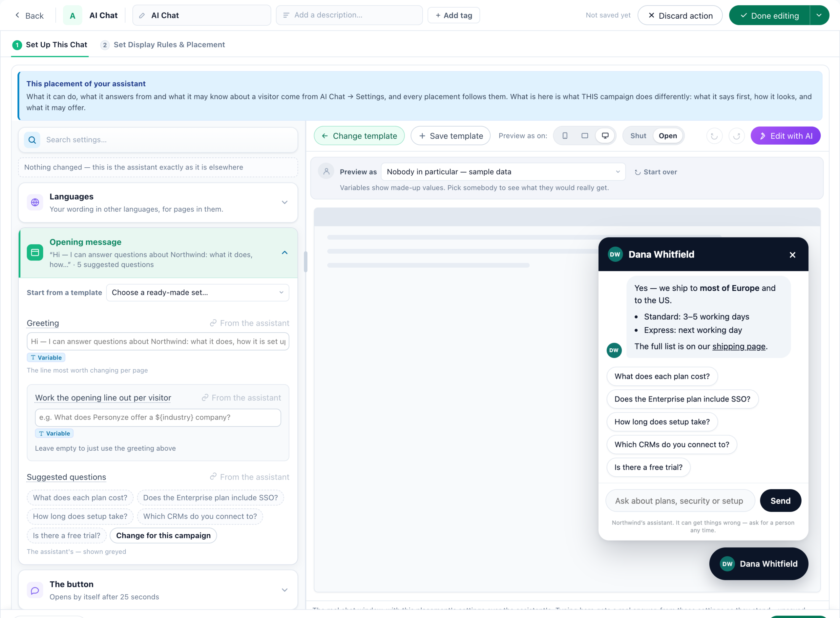The height and width of the screenshot is (618, 840).
Task: Click the pencil icon next to AI Chat name
Action: click(142, 15)
